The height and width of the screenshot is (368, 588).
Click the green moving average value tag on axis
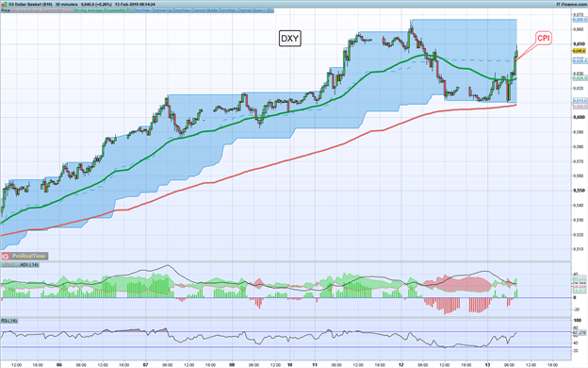pos(580,78)
